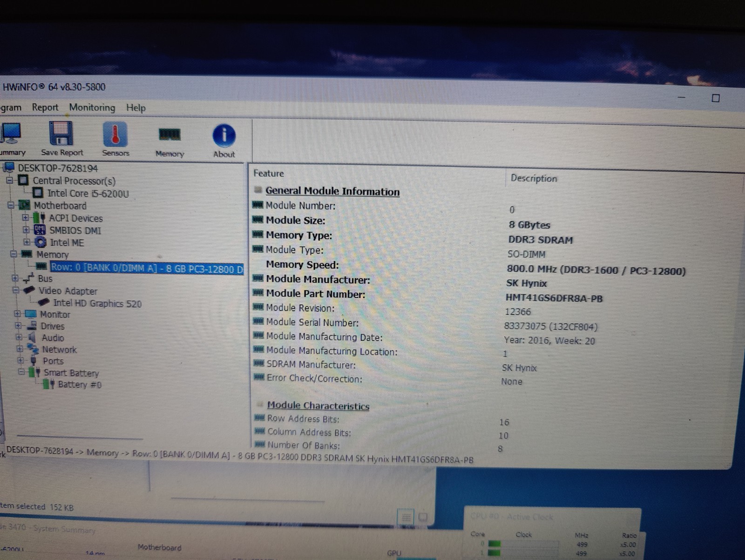Image resolution: width=745 pixels, height=560 pixels.
Task: Click the Smart Battery icon
Action: pyautogui.click(x=34, y=372)
